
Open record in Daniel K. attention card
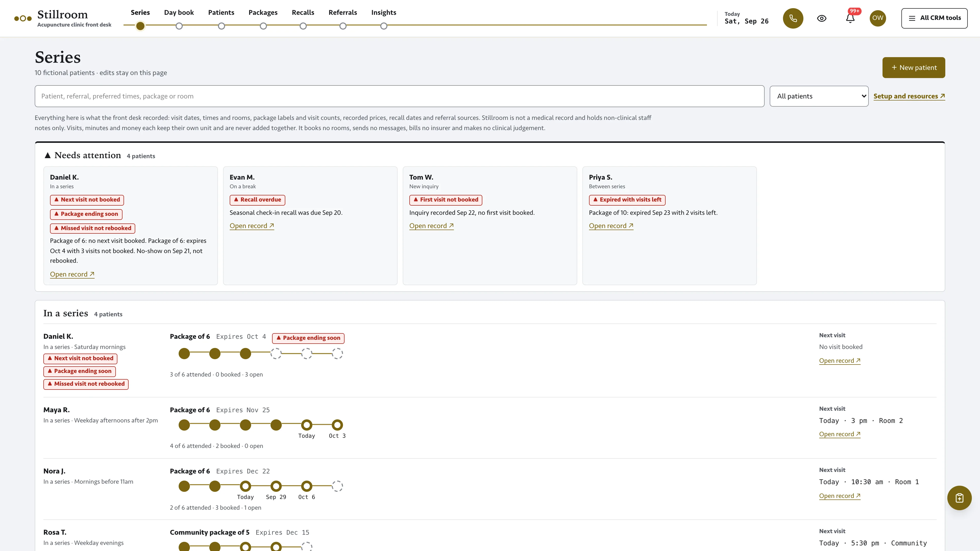point(72,274)
